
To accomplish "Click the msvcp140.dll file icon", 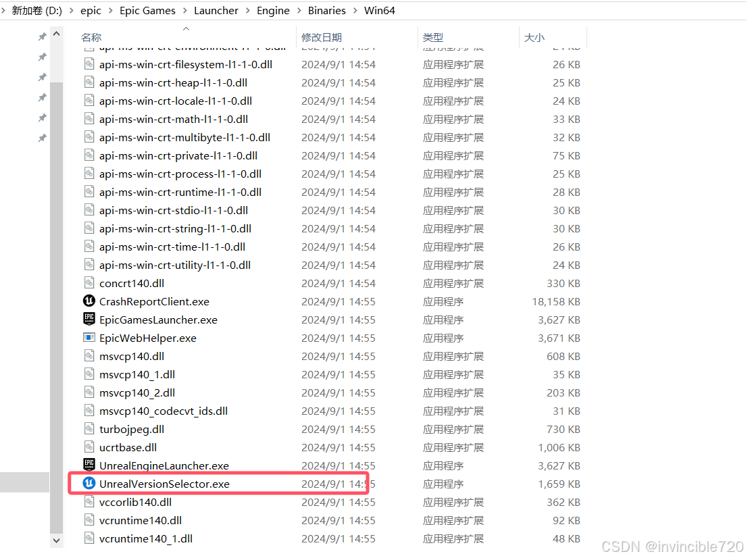I will coord(89,355).
